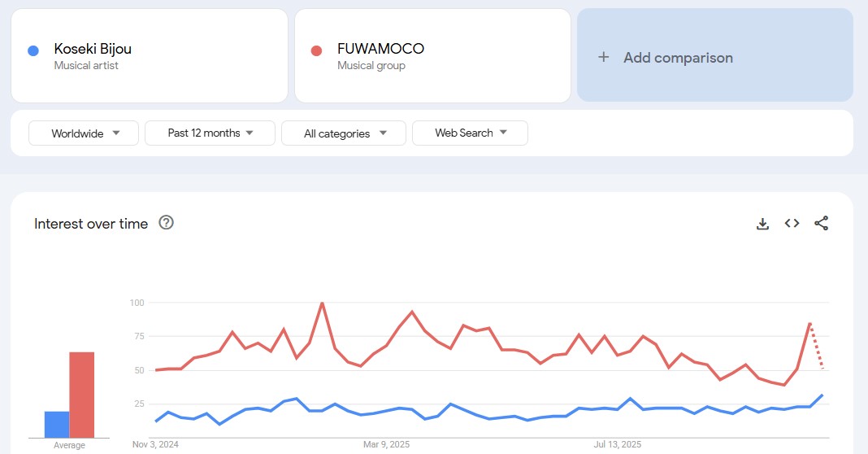Click the red dot beside FUWAMOCO

[x=317, y=50]
